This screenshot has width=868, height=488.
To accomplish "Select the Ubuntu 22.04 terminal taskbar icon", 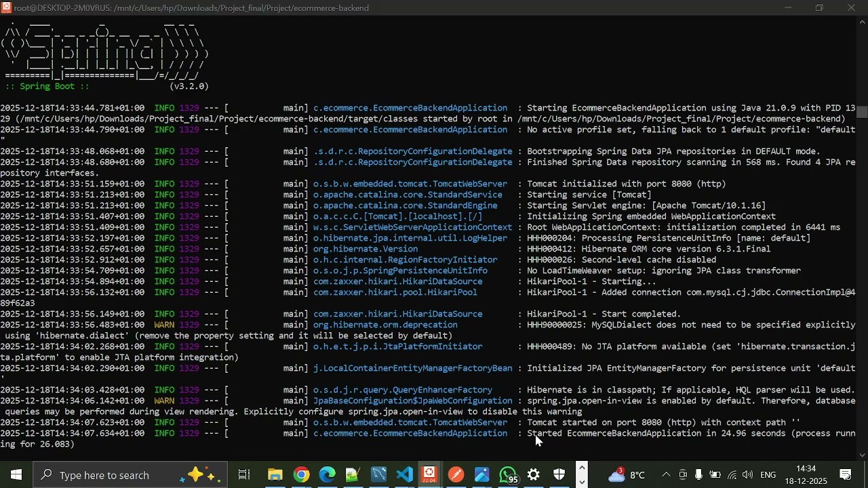I will tap(429, 475).
